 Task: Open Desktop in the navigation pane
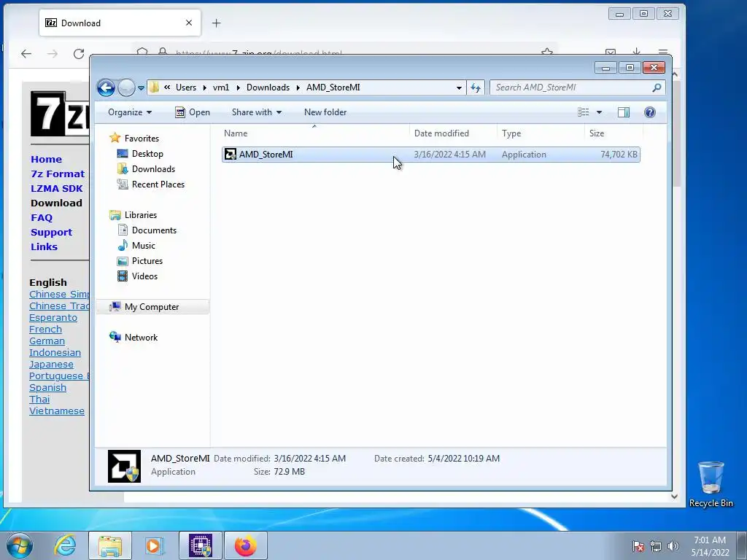[x=147, y=154]
